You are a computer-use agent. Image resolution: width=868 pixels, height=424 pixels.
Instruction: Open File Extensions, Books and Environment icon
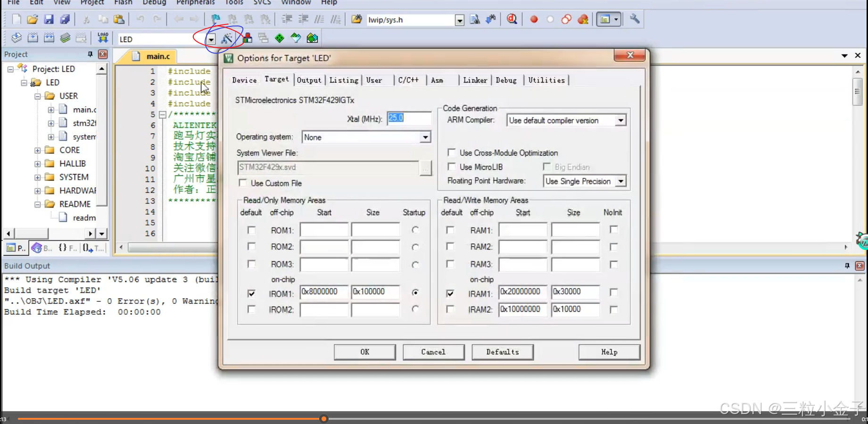pos(247,38)
